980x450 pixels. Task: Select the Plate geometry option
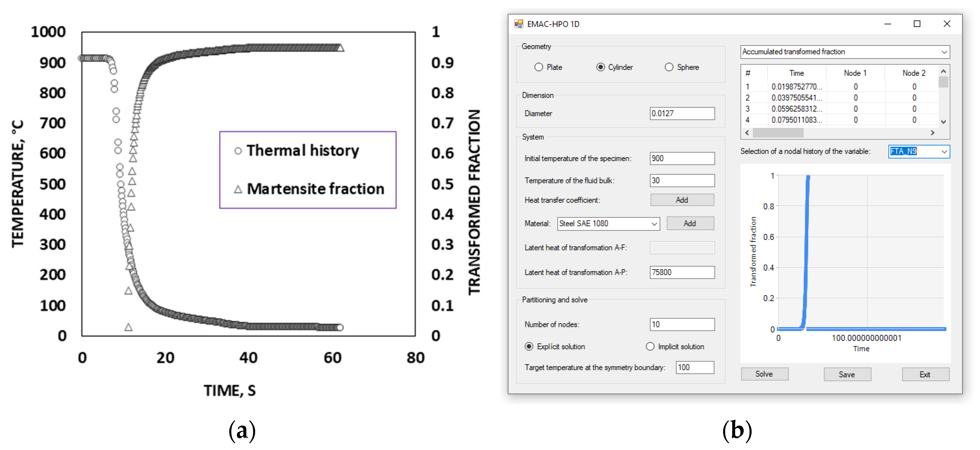tap(539, 67)
